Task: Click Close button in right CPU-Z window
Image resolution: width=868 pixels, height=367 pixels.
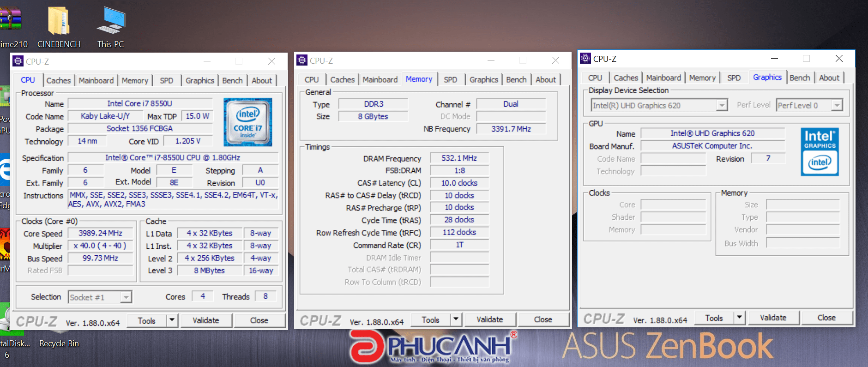Action: [x=826, y=318]
